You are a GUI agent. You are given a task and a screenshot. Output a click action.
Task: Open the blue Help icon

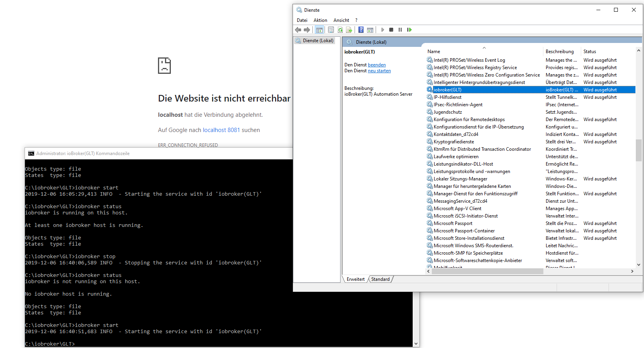(361, 30)
